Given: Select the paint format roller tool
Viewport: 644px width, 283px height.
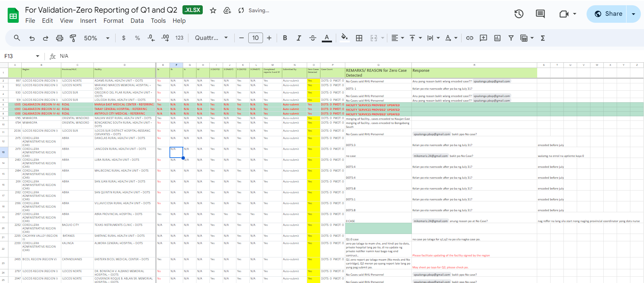Looking at the screenshot, I should click(73, 38).
